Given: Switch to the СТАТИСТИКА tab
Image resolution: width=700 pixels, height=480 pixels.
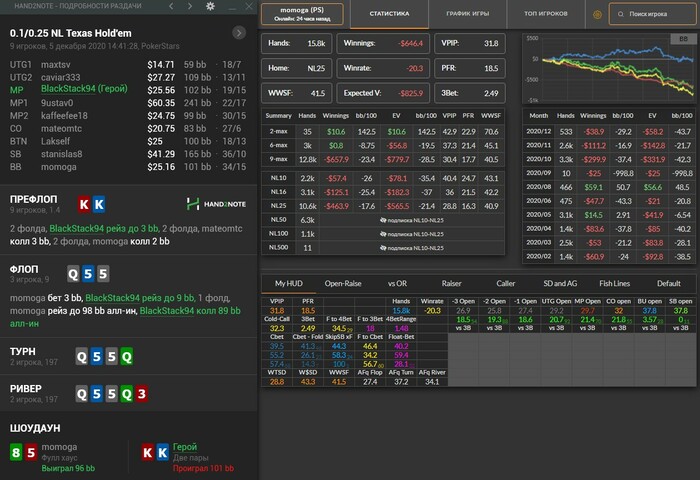Looking at the screenshot, I should (x=389, y=14).
